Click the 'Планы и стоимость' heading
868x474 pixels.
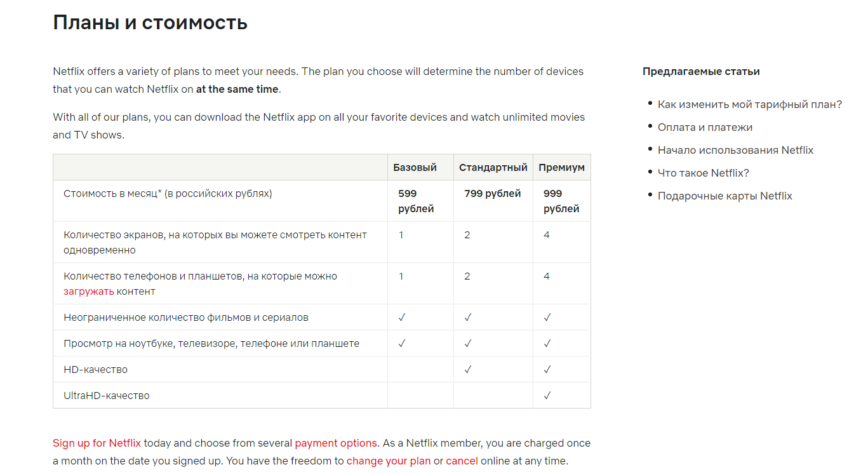(x=150, y=23)
